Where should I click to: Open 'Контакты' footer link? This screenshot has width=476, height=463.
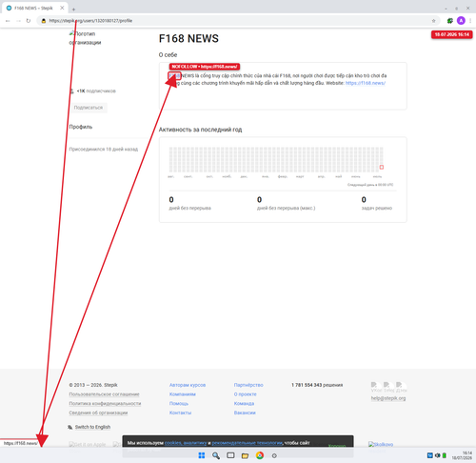pyautogui.click(x=180, y=413)
